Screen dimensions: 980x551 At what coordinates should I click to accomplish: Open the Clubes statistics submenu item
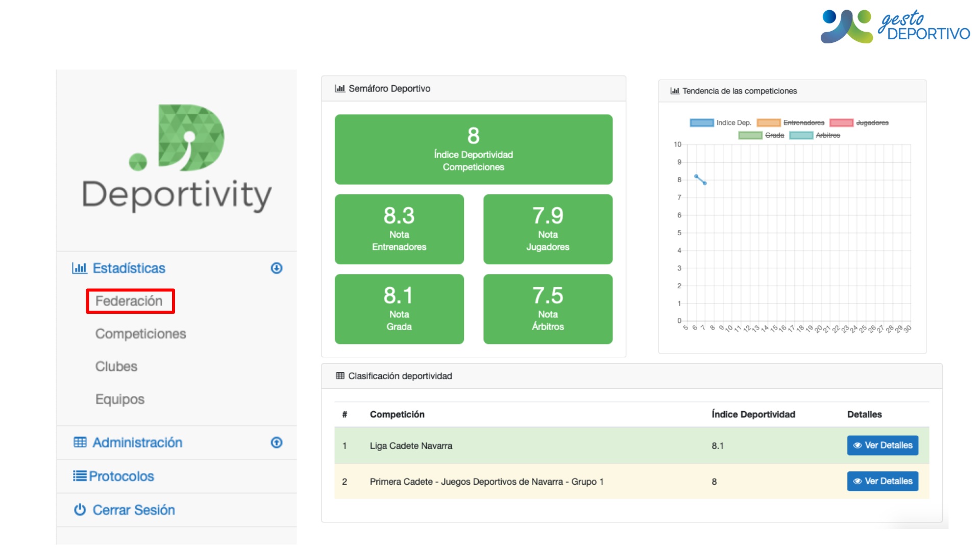point(116,366)
